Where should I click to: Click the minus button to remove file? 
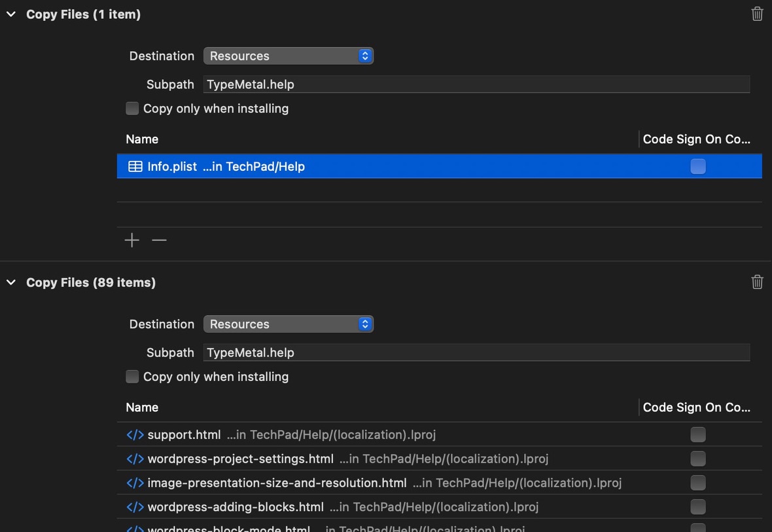point(159,240)
